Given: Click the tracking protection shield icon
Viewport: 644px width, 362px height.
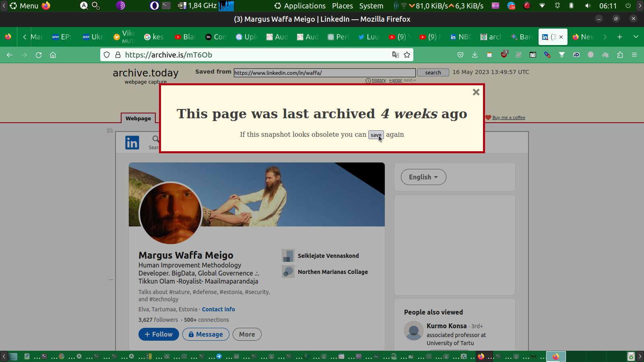Looking at the screenshot, I should 107,55.
